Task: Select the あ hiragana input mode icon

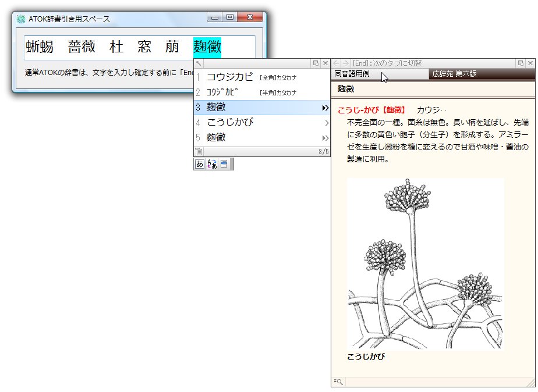Action: 199,163
